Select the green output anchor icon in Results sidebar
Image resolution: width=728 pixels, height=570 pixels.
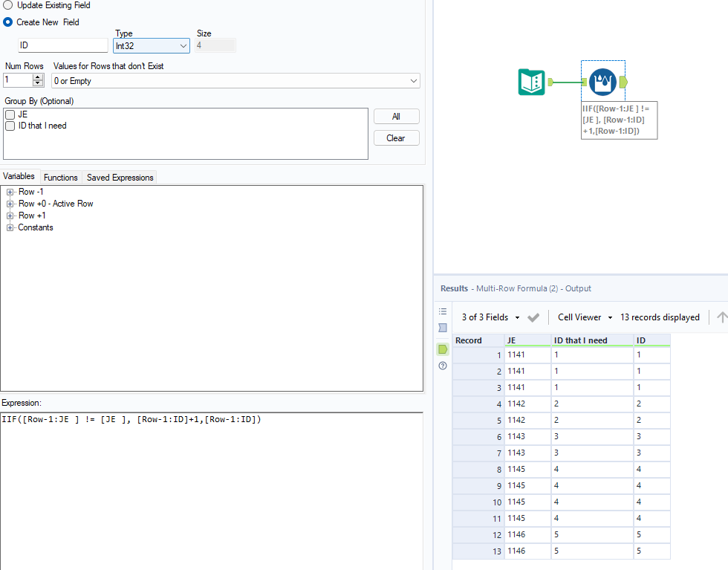(x=443, y=349)
